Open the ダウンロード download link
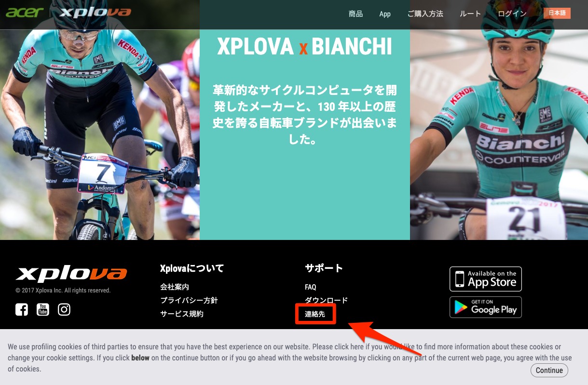The height and width of the screenshot is (385, 588). [326, 300]
